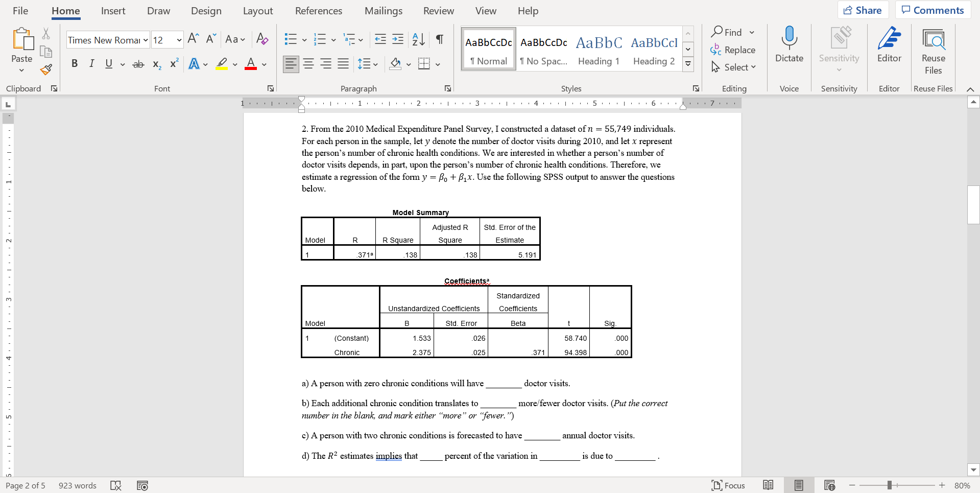This screenshot has width=980, height=493.
Task: Start voice input with Dictate
Action: click(x=789, y=45)
